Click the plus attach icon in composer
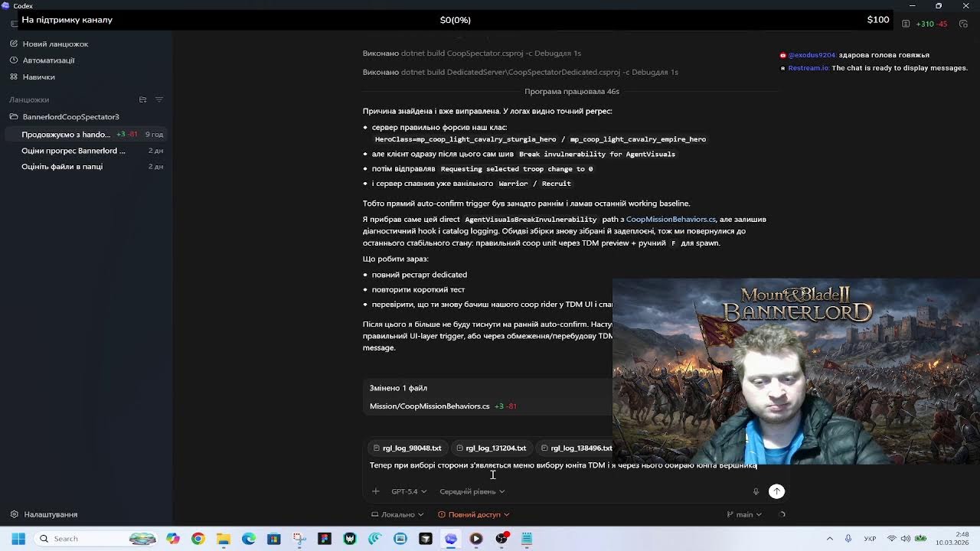The height and width of the screenshot is (551, 980). pos(375,491)
